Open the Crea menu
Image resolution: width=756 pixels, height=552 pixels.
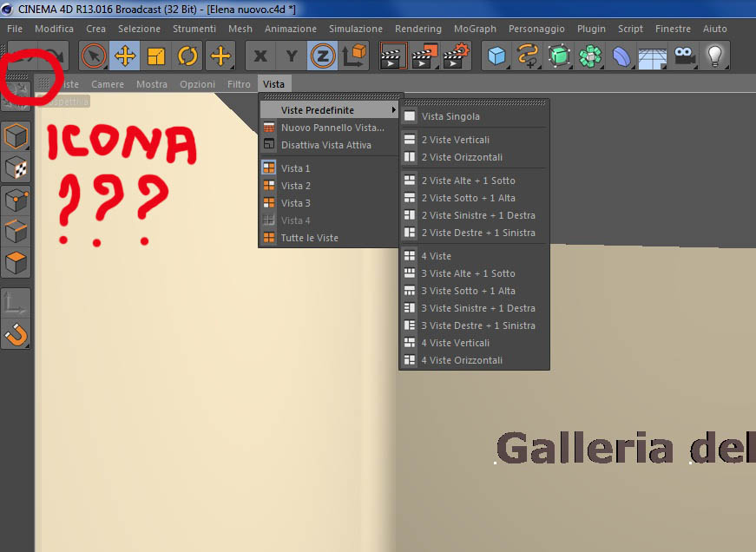point(96,29)
